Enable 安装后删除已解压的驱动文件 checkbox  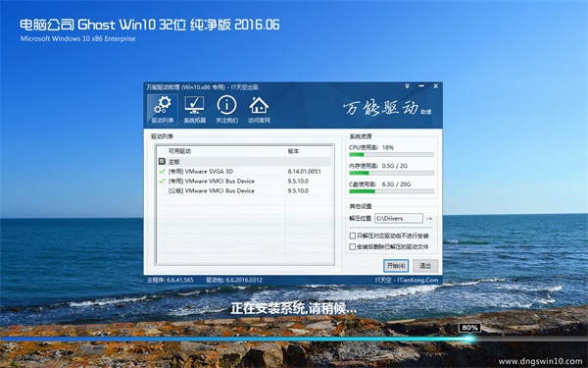(352, 246)
